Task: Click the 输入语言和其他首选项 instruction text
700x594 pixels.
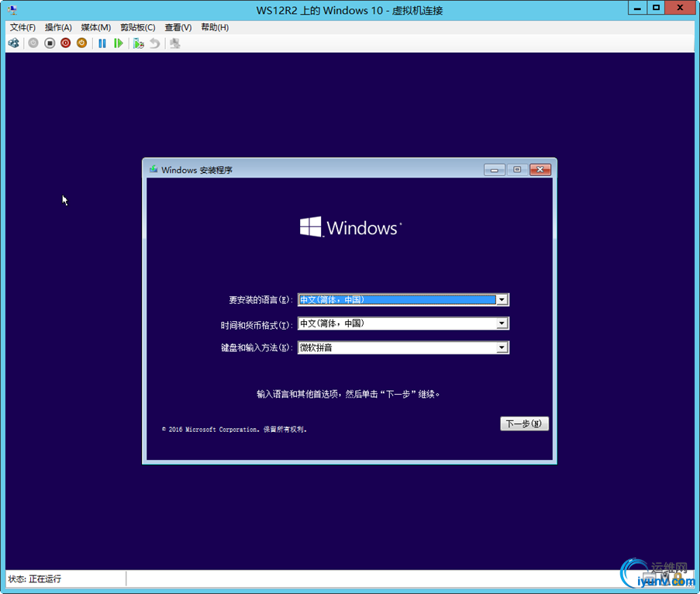Action: pos(348,394)
